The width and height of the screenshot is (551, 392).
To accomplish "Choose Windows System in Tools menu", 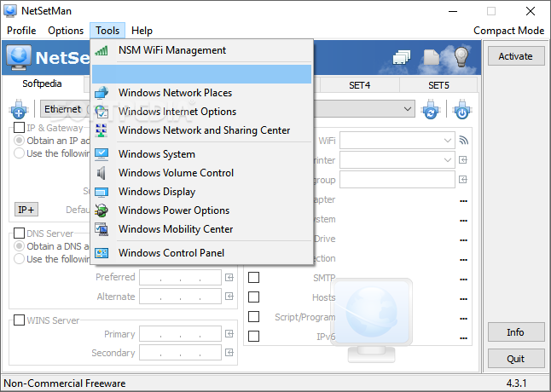I will (x=201, y=154).
